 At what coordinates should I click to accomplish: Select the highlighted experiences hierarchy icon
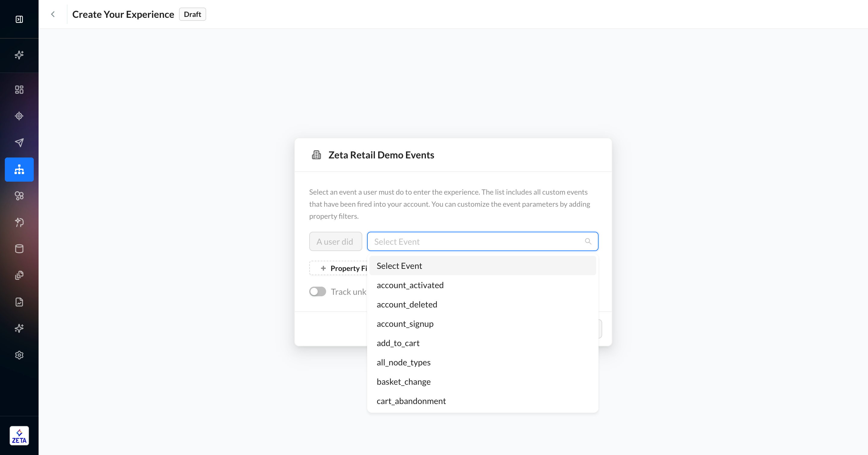pyautogui.click(x=19, y=169)
